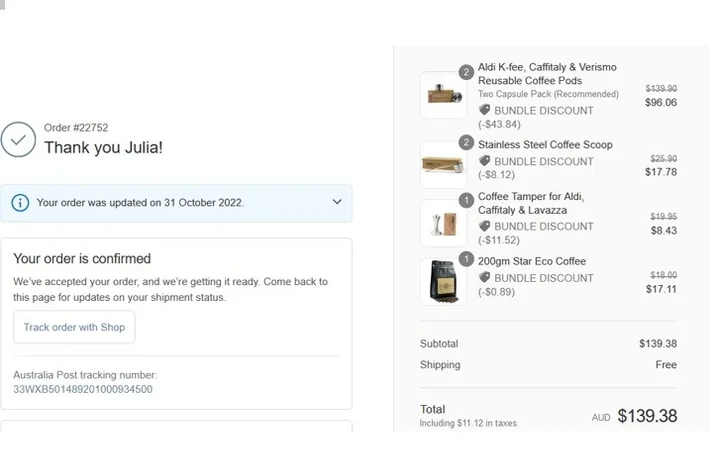The image size is (720, 476).
Task: Click the discount tag icon for Coffee Pods
Action: pyautogui.click(x=484, y=110)
